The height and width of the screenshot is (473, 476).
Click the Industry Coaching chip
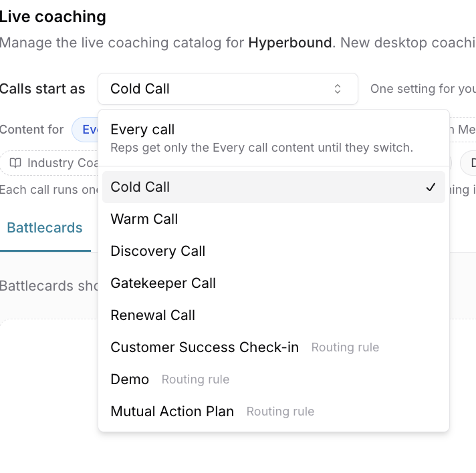[50, 163]
